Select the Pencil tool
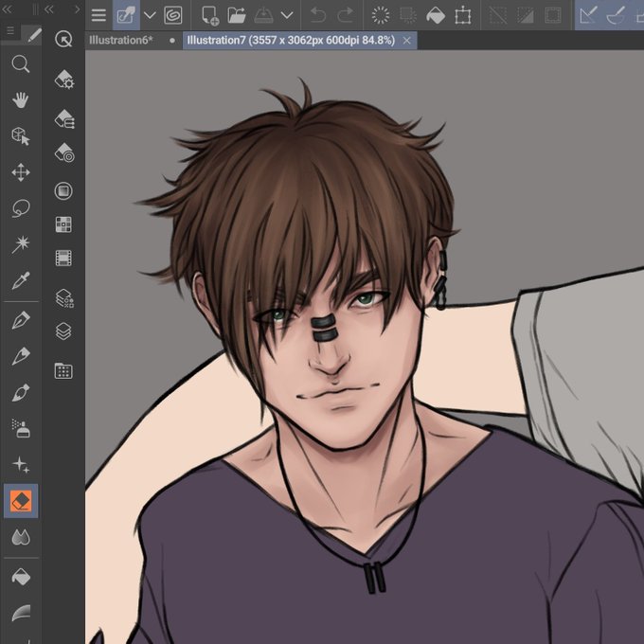Image resolution: width=644 pixels, height=644 pixels. (x=21, y=356)
